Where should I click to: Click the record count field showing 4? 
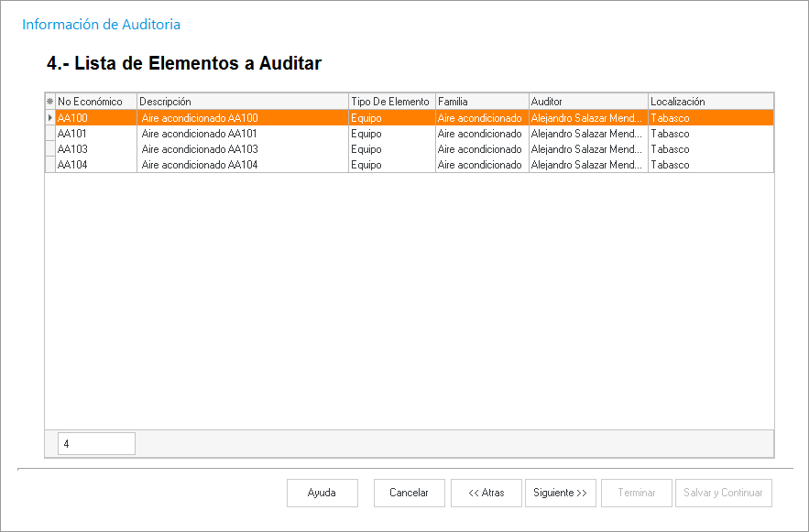tap(96, 444)
